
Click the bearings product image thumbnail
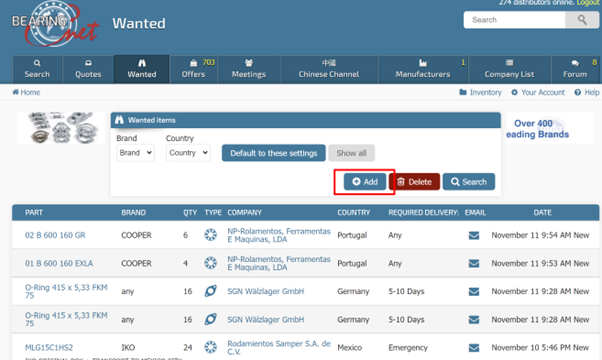[x=61, y=128]
